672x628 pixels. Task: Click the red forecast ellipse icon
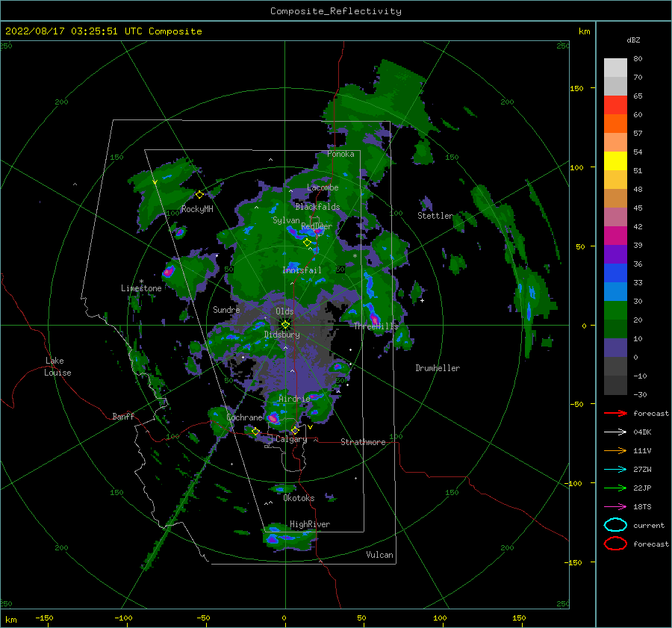[x=615, y=544]
